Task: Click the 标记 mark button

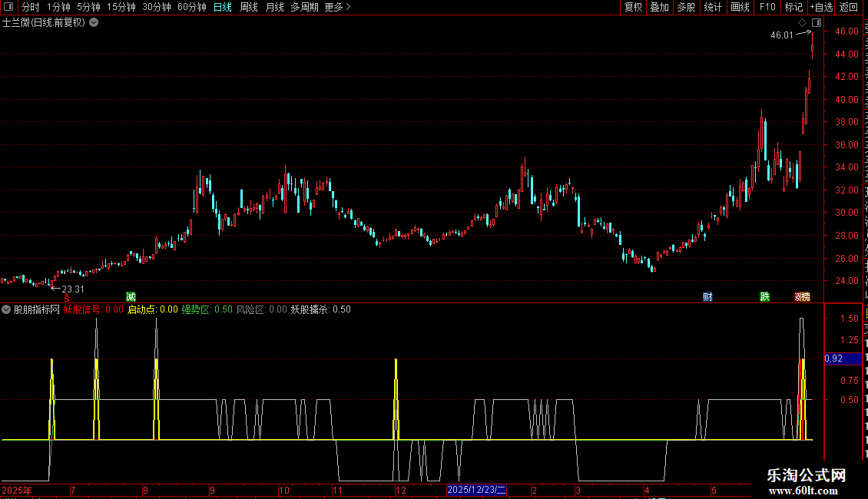Action: pyautogui.click(x=793, y=7)
